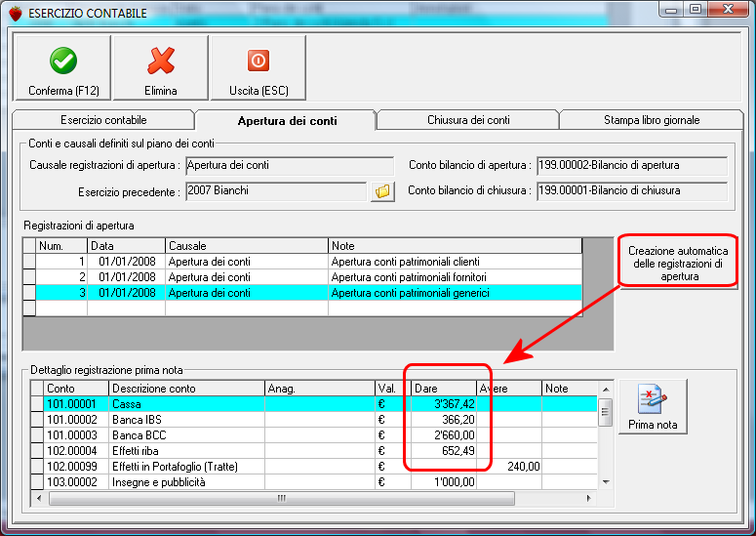Click the Dare column header
Image resolution: width=756 pixels, height=536 pixels.
[444, 389]
